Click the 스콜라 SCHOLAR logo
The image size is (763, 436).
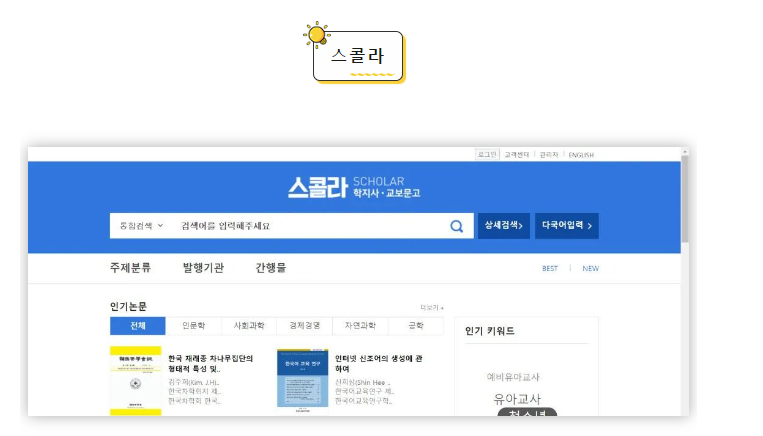coord(354,187)
